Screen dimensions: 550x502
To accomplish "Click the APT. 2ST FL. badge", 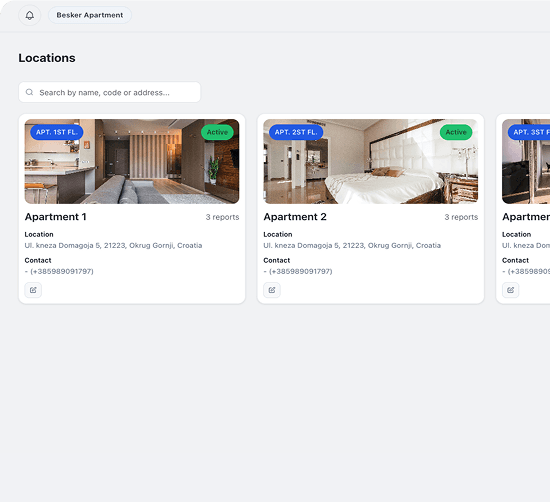I will tap(296, 132).
